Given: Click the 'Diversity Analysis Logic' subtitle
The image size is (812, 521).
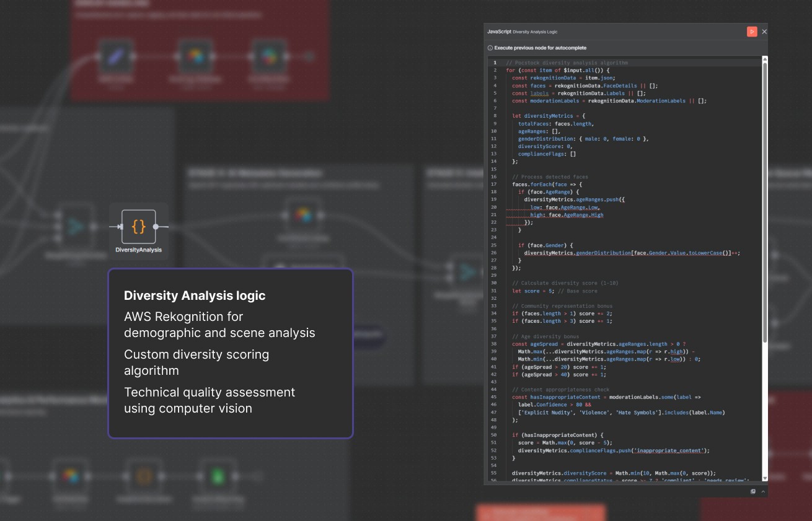Looking at the screenshot, I should [x=535, y=32].
